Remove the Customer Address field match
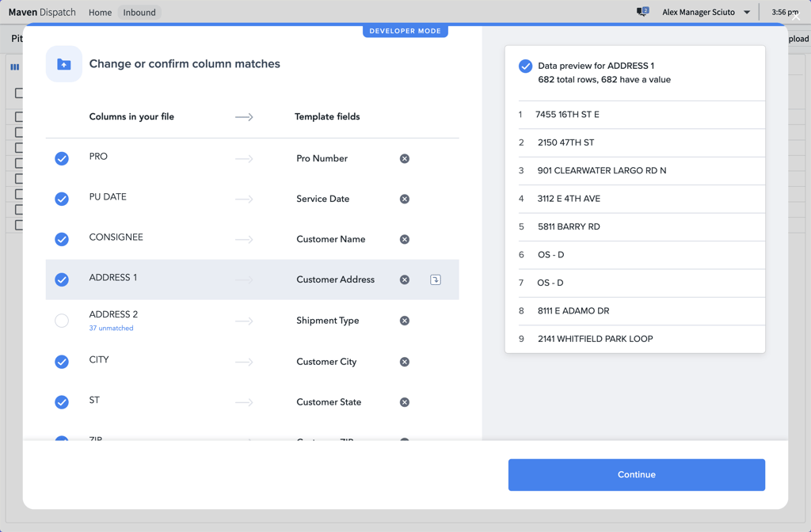This screenshot has width=811, height=532. [x=405, y=279]
